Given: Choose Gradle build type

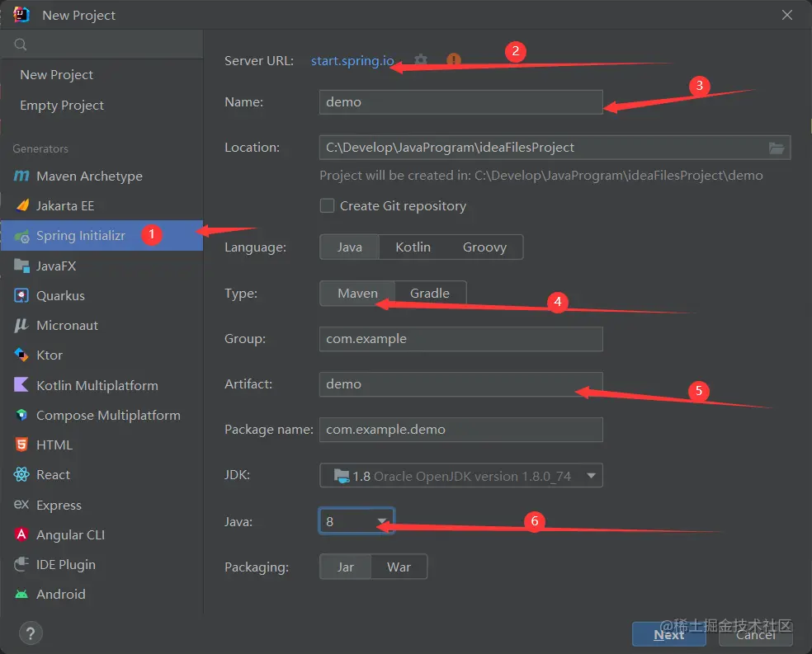Looking at the screenshot, I should click(430, 294).
